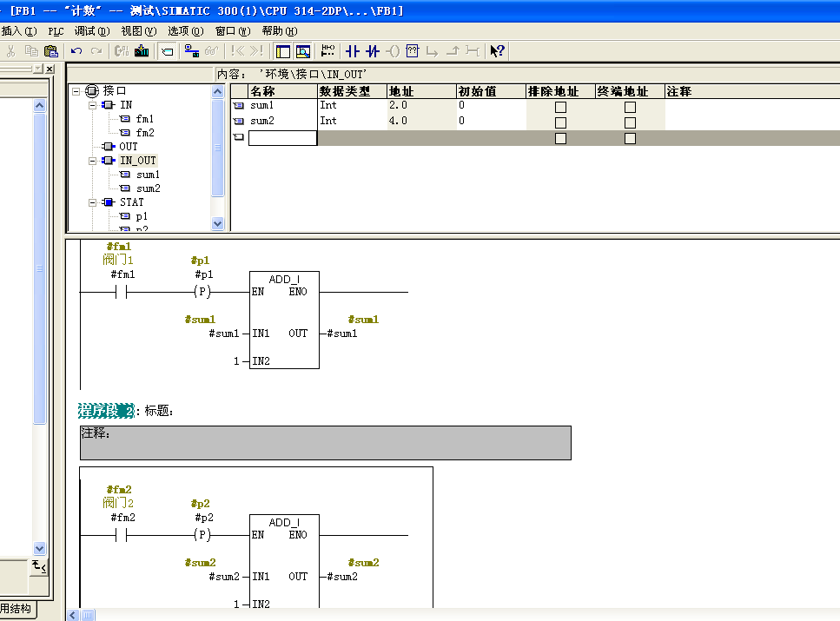
Task: Collapse the STAT tree node
Action: 92,202
